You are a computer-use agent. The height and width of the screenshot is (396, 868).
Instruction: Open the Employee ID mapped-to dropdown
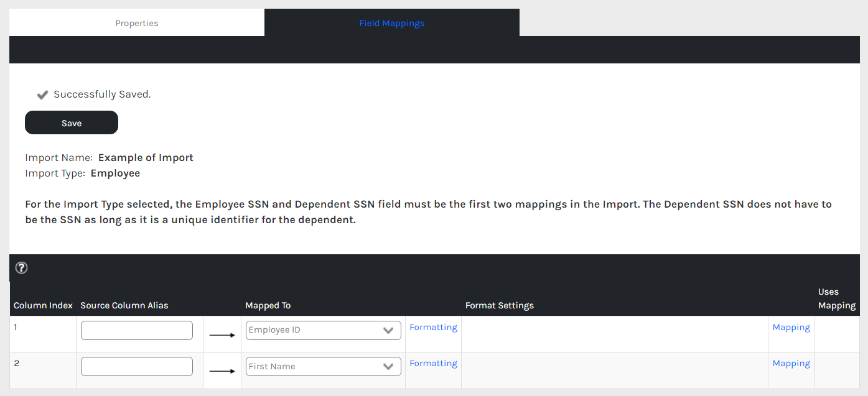tap(324, 331)
